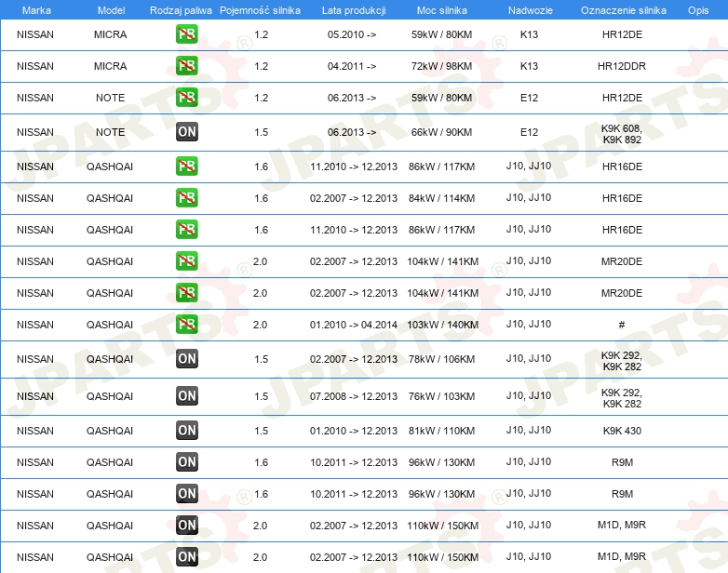Select the 81kW / 110KM power cell
The image size is (728, 573).
(441, 431)
